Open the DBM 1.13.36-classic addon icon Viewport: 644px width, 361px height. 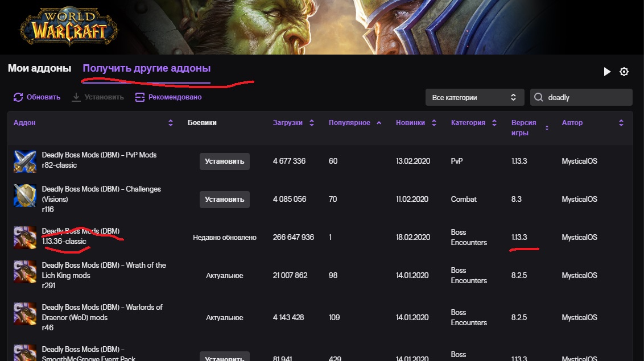[25, 237]
